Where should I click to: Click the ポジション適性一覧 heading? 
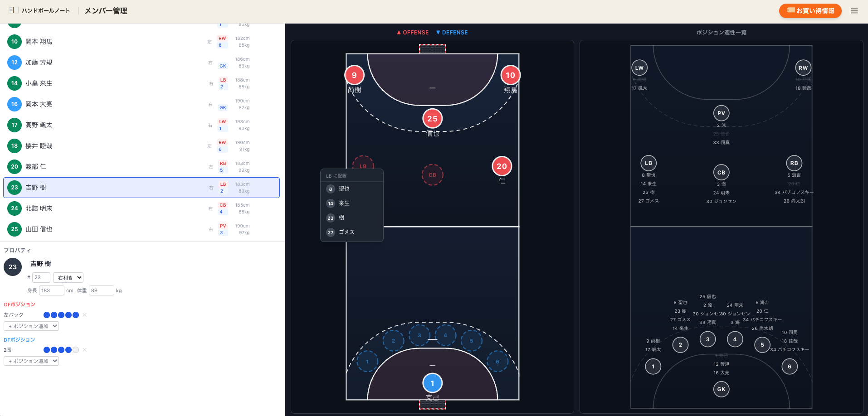tap(721, 33)
